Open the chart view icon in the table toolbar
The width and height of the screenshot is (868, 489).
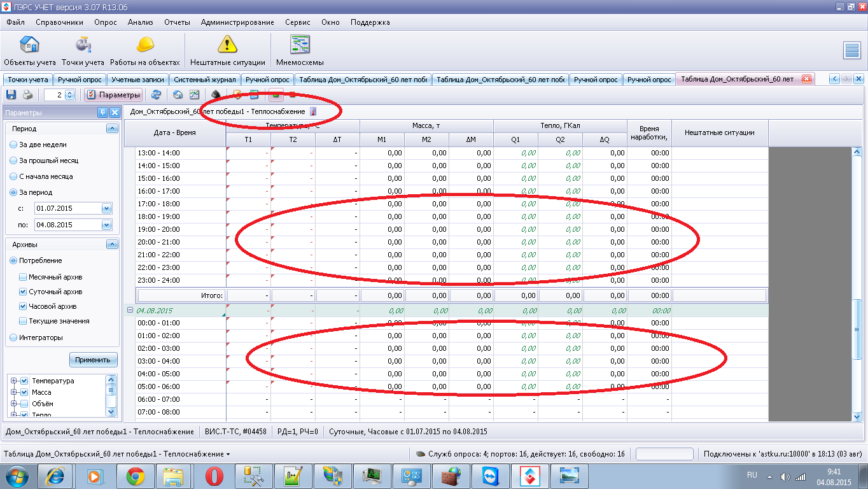[195, 95]
